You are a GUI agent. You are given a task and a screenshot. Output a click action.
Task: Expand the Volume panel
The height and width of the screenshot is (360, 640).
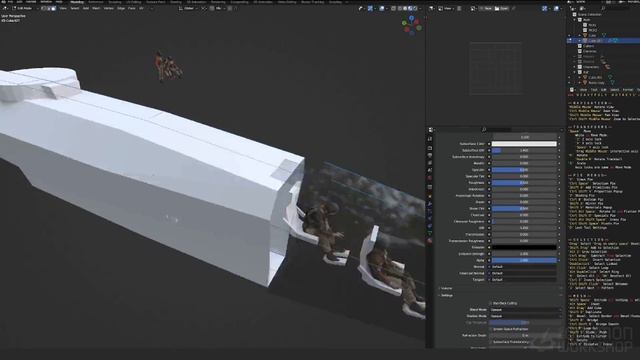[445, 289]
